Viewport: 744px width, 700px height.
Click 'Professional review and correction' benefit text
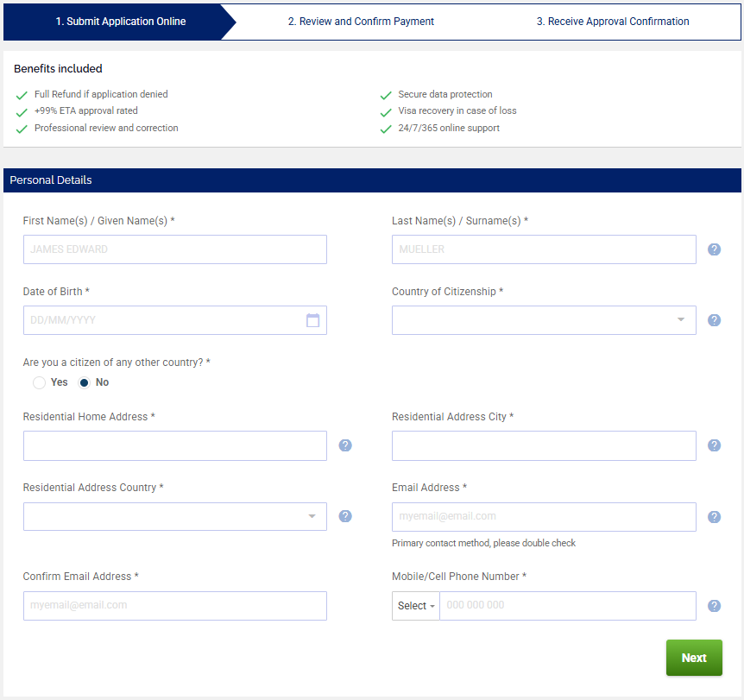[106, 128]
